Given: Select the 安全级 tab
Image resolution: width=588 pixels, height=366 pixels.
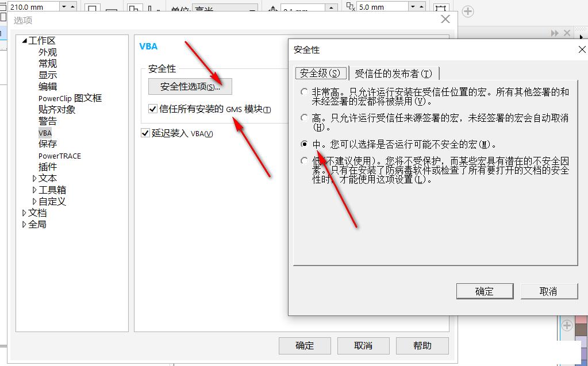Looking at the screenshot, I should click(320, 73).
